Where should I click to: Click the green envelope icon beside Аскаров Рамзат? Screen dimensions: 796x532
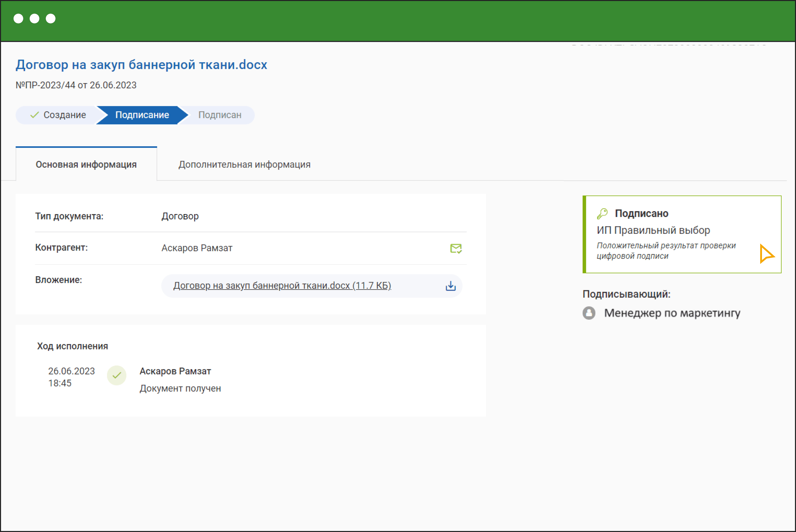tap(456, 248)
